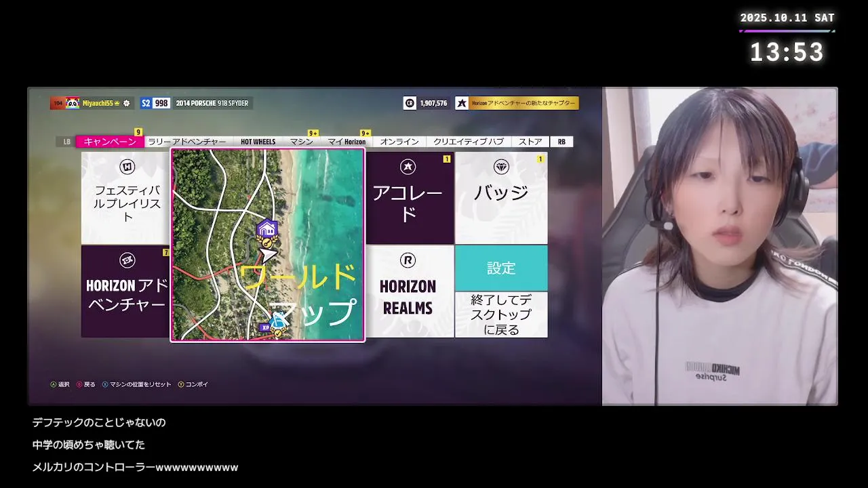
Task: Open the ワールドマップ tile
Action: 267,245
